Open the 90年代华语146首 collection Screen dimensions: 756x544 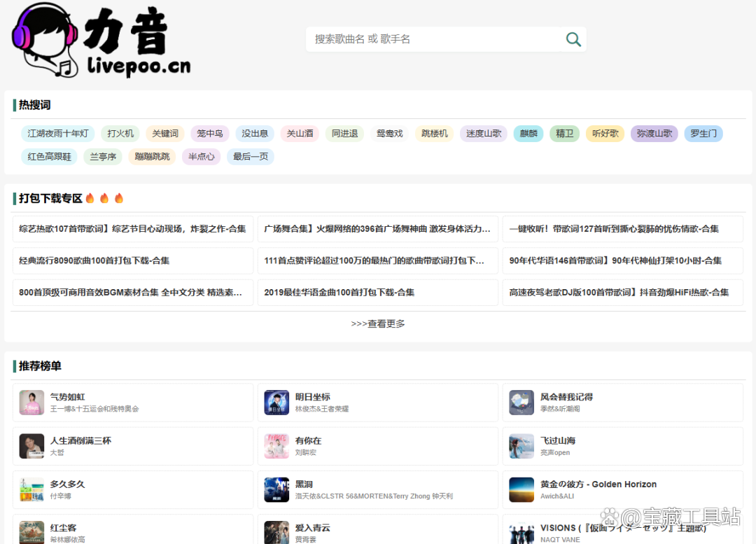(623, 261)
